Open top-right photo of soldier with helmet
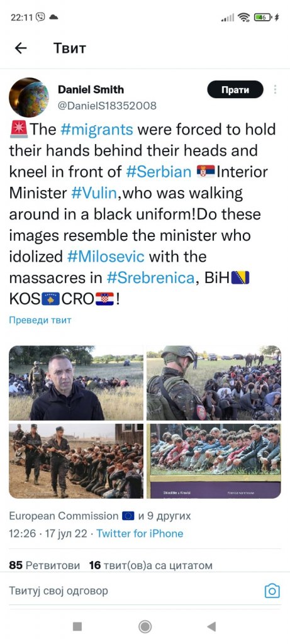This screenshot has height=644, width=290. 214,383
